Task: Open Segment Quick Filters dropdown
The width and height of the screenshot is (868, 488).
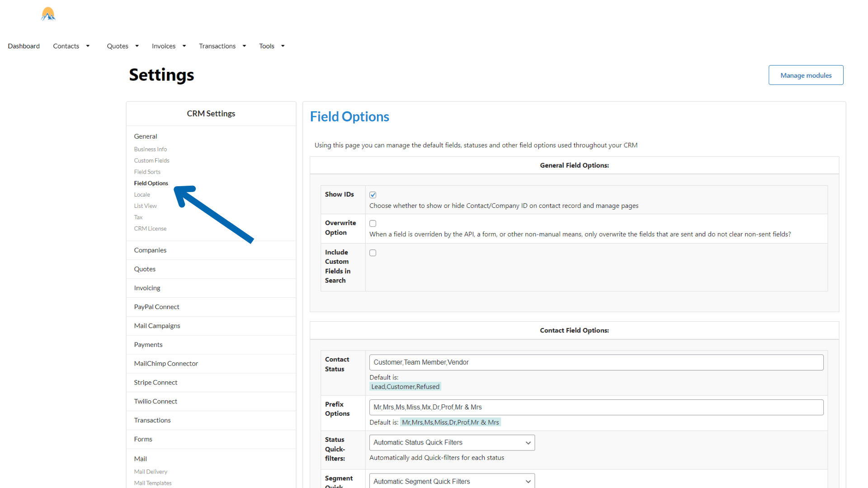Action: 452,481
